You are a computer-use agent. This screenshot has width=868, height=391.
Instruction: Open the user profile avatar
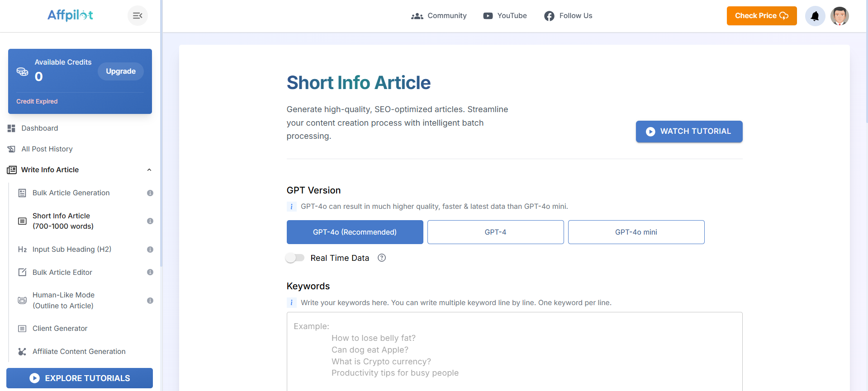click(840, 16)
